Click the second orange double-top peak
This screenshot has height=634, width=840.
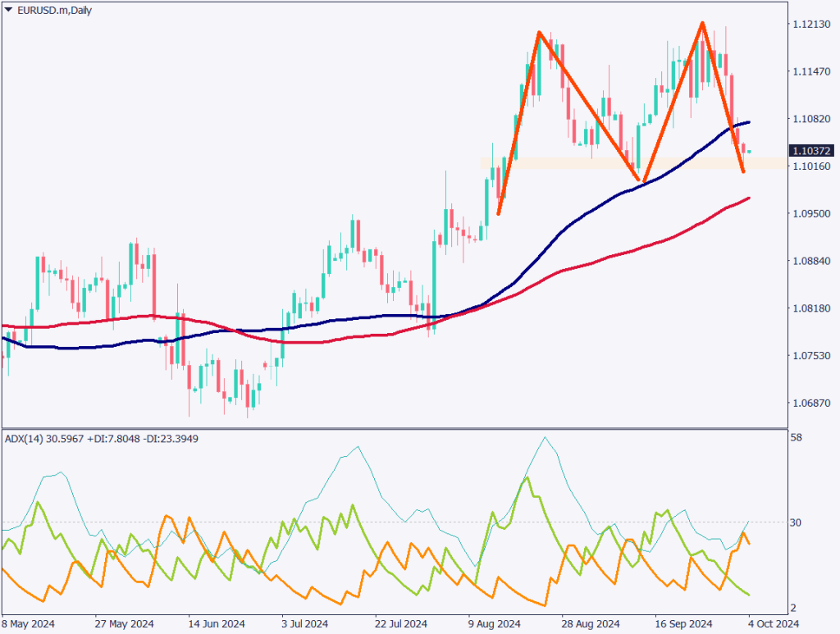coord(702,23)
